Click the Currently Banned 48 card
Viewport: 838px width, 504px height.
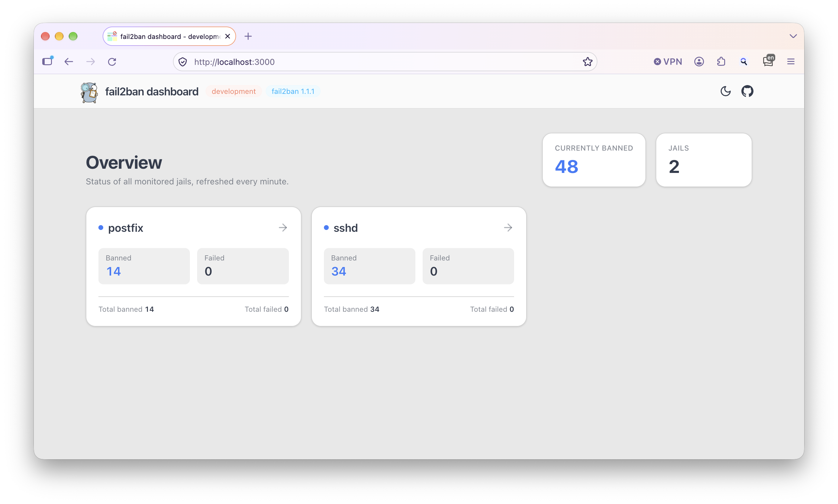click(x=594, y=160)
